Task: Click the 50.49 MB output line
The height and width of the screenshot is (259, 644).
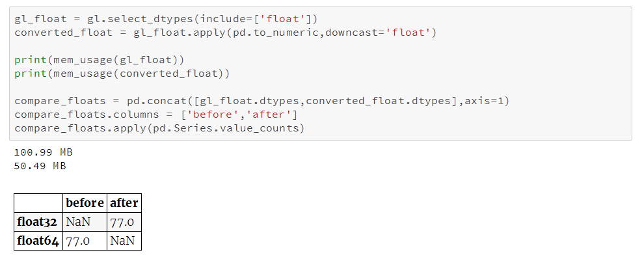Action: [40, 166]
